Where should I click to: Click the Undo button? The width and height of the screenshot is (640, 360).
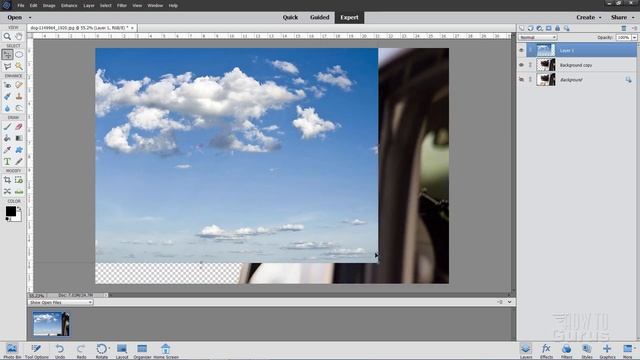tap(60, 351)
